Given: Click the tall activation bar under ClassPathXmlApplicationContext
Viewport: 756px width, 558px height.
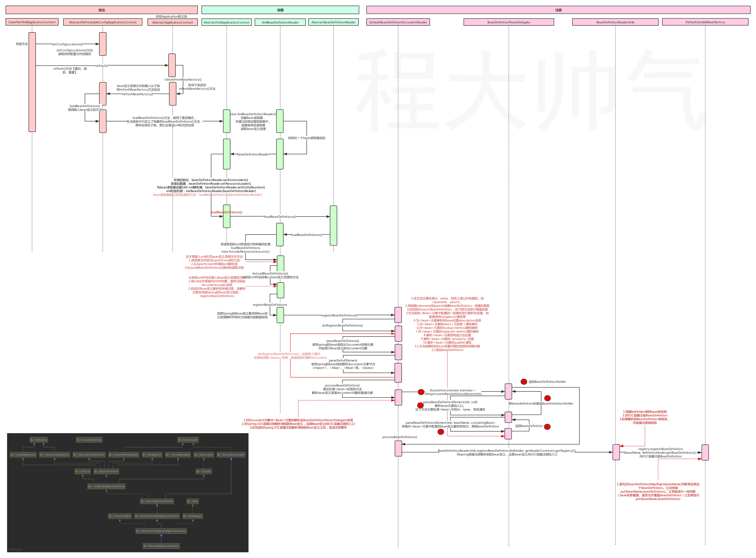Looking at the screenshot, I should click(x=32, y=82).
